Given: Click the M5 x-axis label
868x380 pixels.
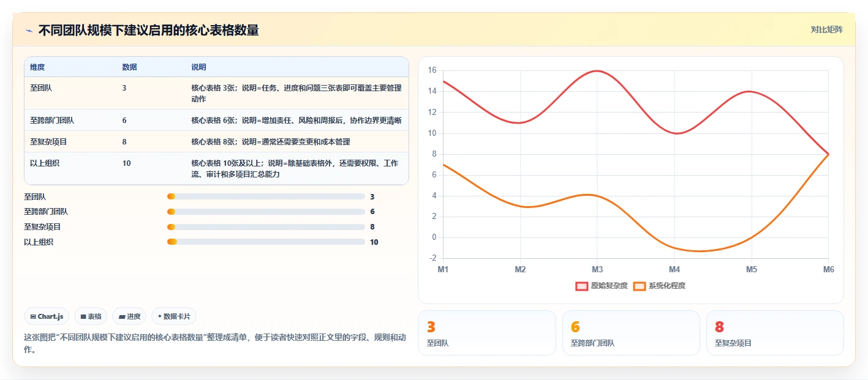Looking at the screenshot, I should point(752,269).
